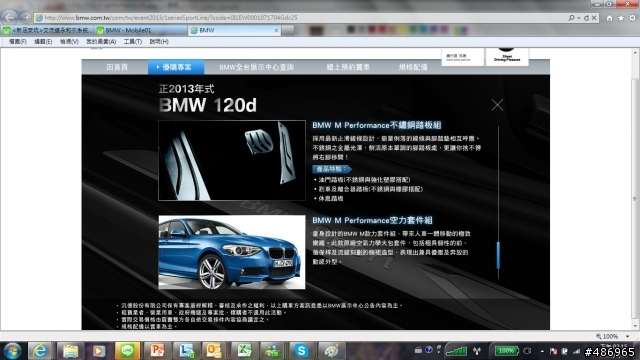Click the blue BMW 1 Series car image
Viewport: 640px width, 360px height.
[x=232, y=252]
